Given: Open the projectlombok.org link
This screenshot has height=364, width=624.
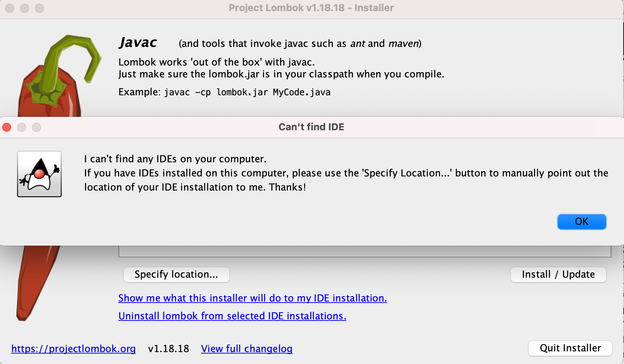Looking at the screenshot, I should click(x=73, y=349).
